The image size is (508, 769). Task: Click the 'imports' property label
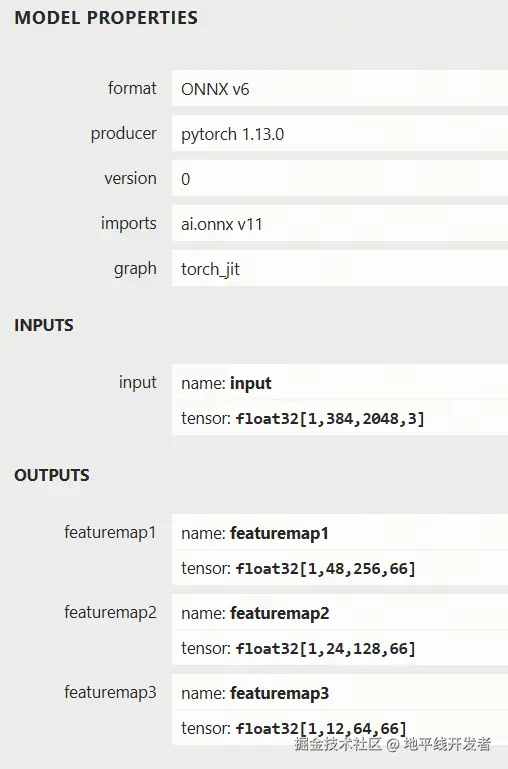[128, 224]
